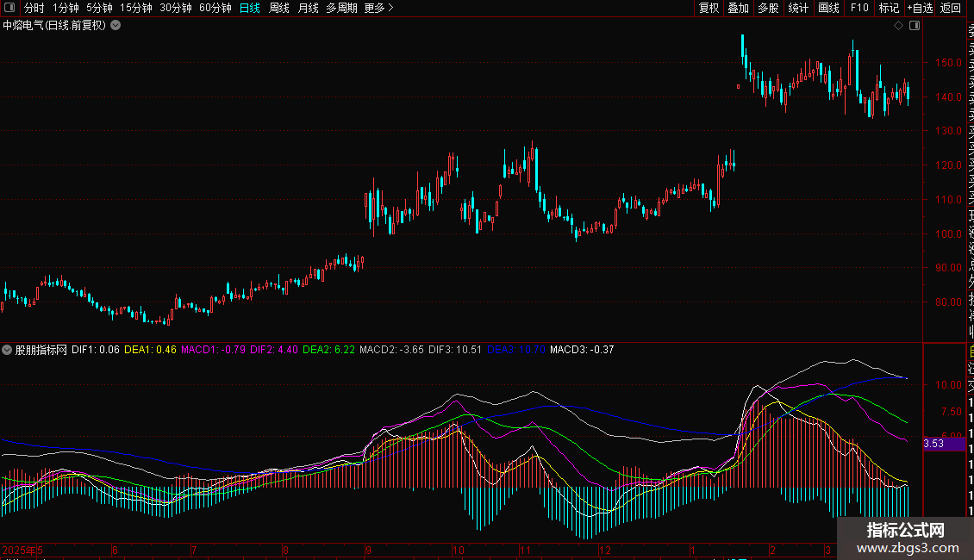Open dropdown next to 中熔电气 title

click(116, 26)
